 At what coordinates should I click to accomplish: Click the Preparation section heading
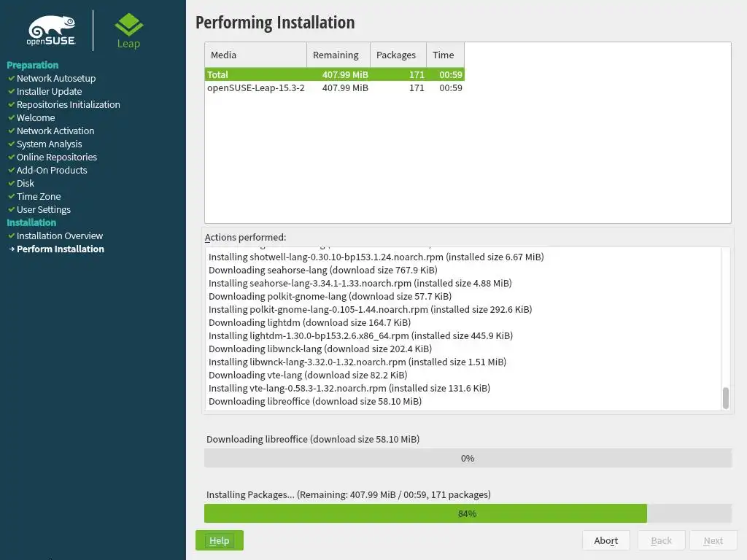coord(32,65)
